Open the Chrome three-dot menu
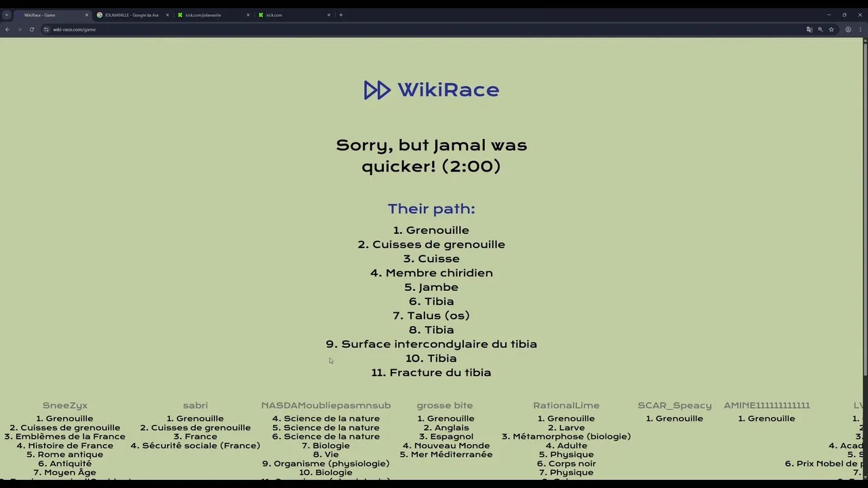The height and width of the screenshot is (488, 868). pyautogui.click(x=860, y=29)
